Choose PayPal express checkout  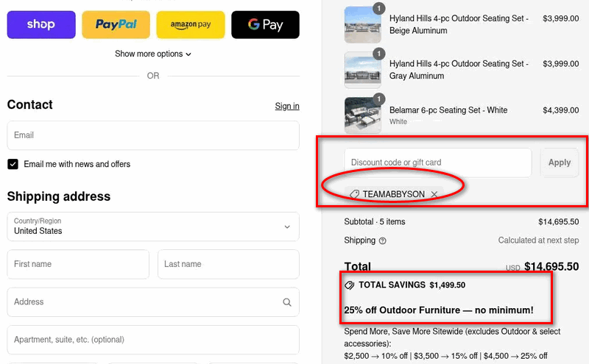click(116, 25)
